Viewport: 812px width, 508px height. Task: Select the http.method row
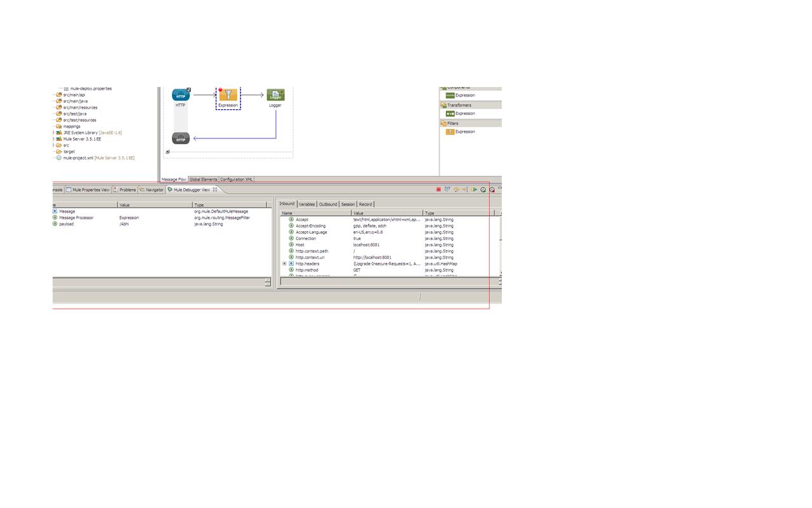point(389,270)
